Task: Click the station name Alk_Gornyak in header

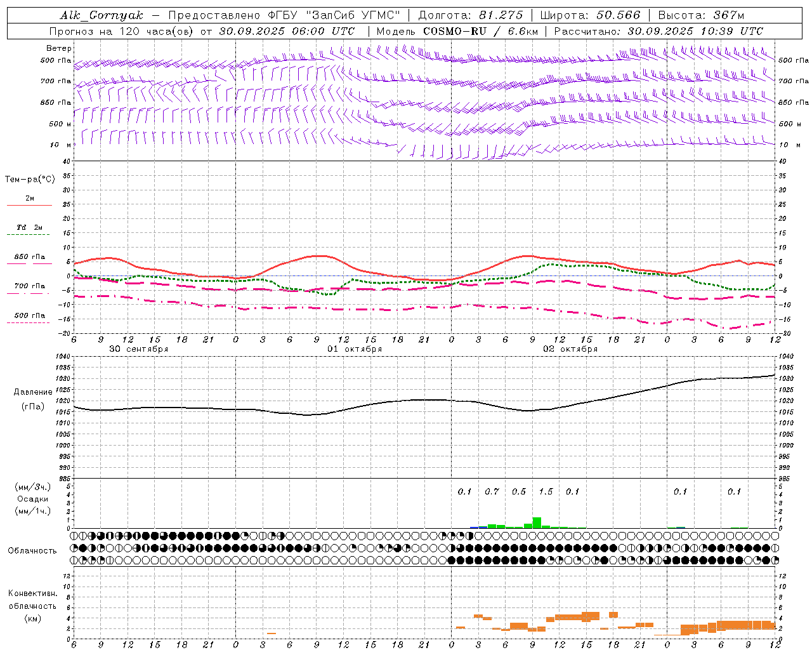Action: (x=101, y=15)
